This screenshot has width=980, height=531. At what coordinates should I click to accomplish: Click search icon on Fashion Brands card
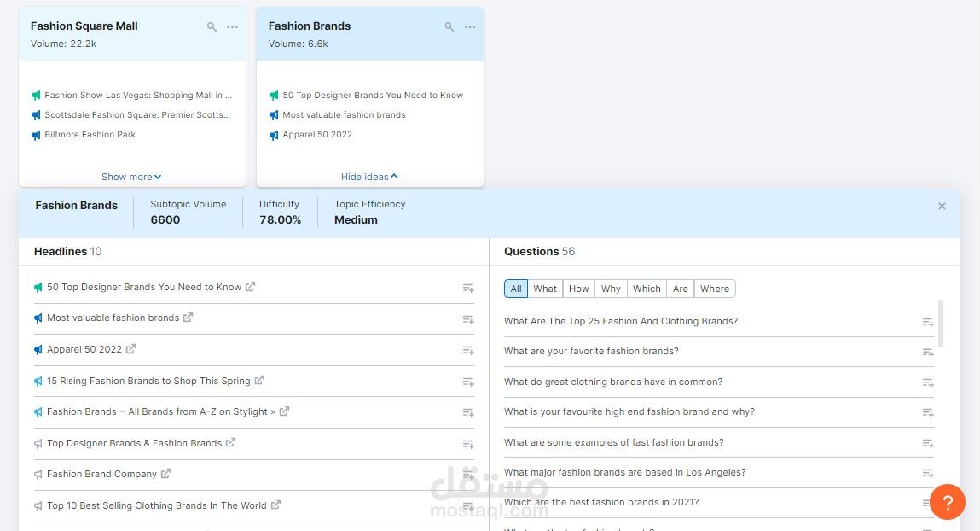(449, 27)
